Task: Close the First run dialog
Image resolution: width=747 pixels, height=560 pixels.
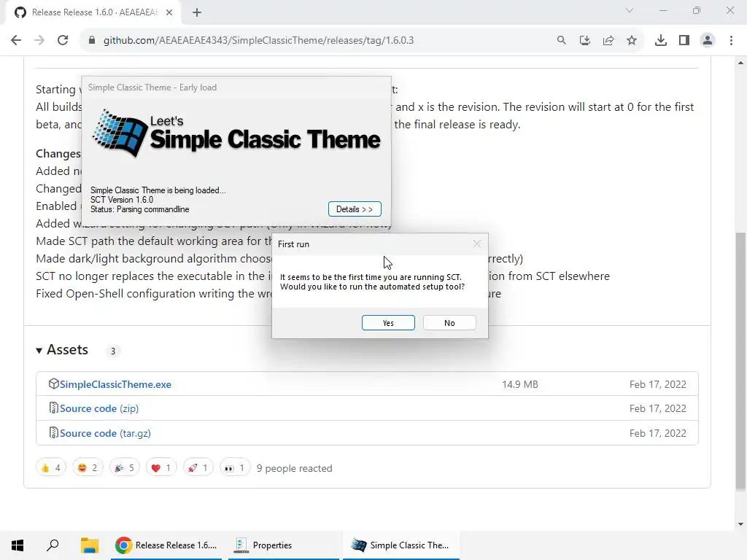Action: click(477, 244)
